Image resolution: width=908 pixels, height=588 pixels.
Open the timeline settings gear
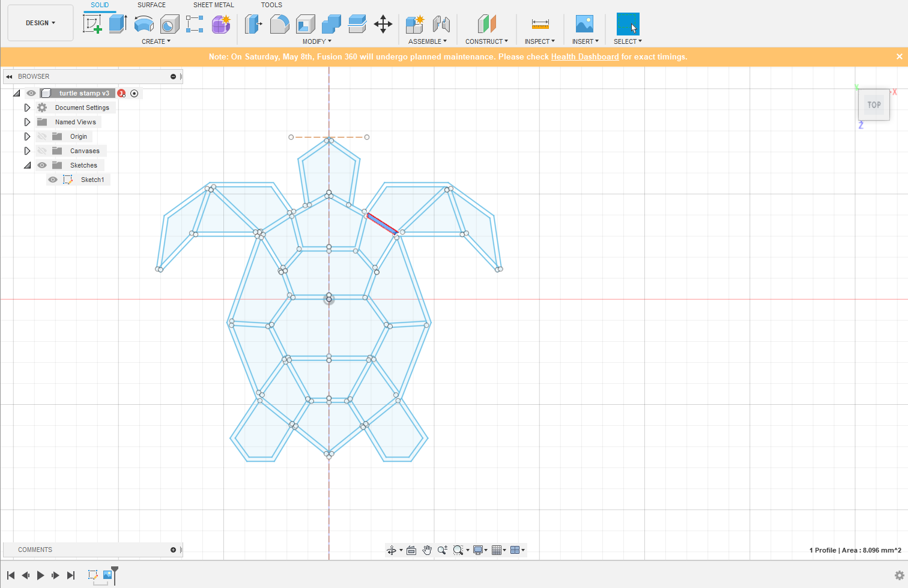point(900,575)
